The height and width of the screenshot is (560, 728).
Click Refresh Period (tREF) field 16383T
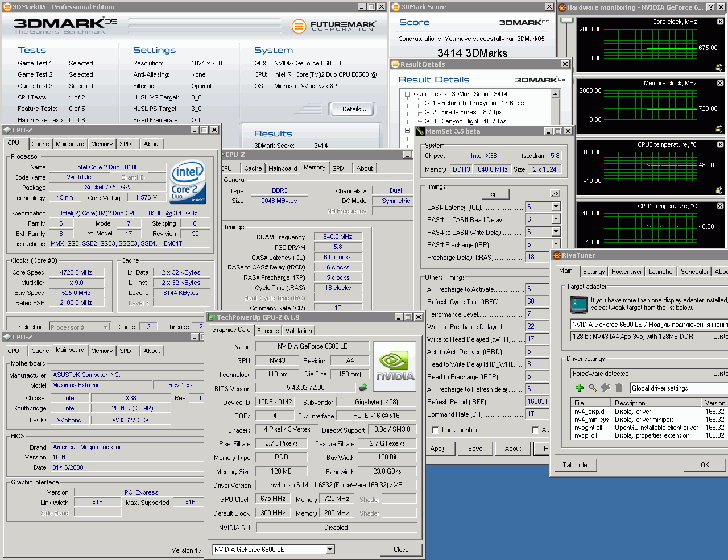click(x=538, y=401)
